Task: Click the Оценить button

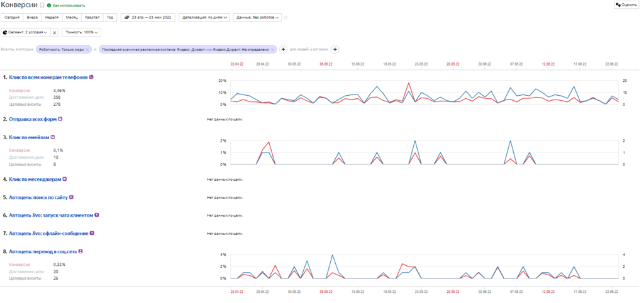Action: [x=626, y=4]
